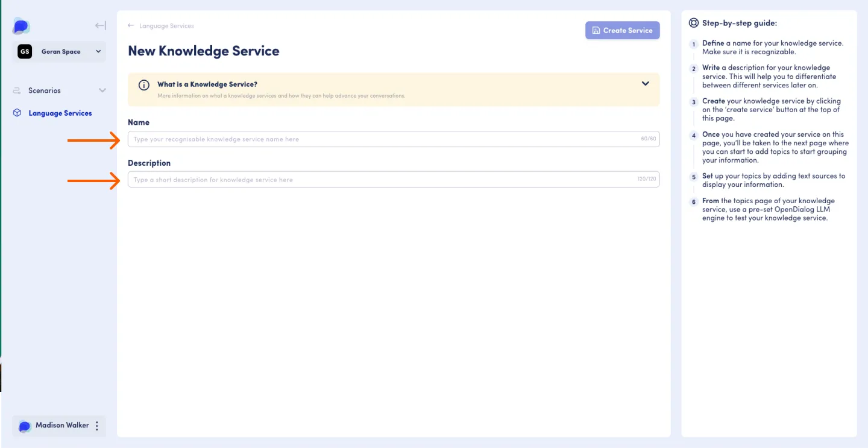Click guide step 3 Create your knowledge service
This screenshot has width=868, height=448.
772,110
